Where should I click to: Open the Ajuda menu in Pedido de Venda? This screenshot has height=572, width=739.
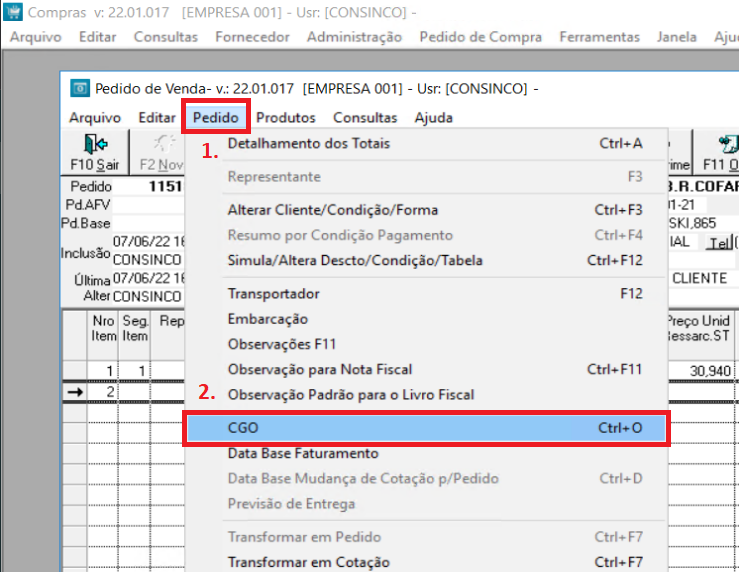pos(434,117)
